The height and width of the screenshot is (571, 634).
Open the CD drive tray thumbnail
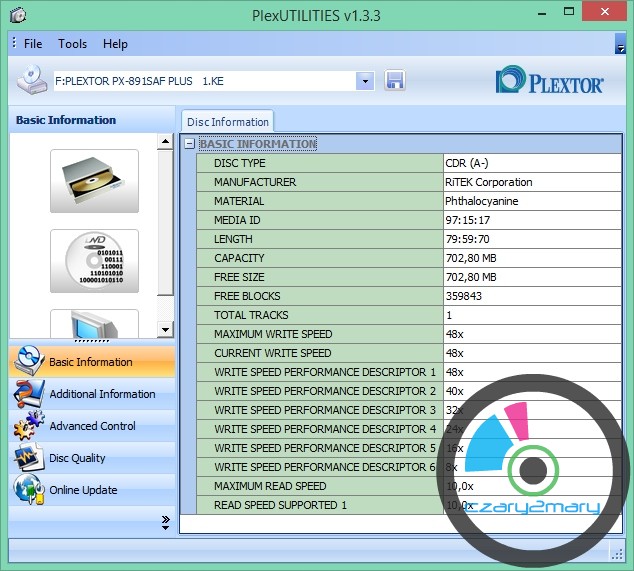click(x=94, y=181)
